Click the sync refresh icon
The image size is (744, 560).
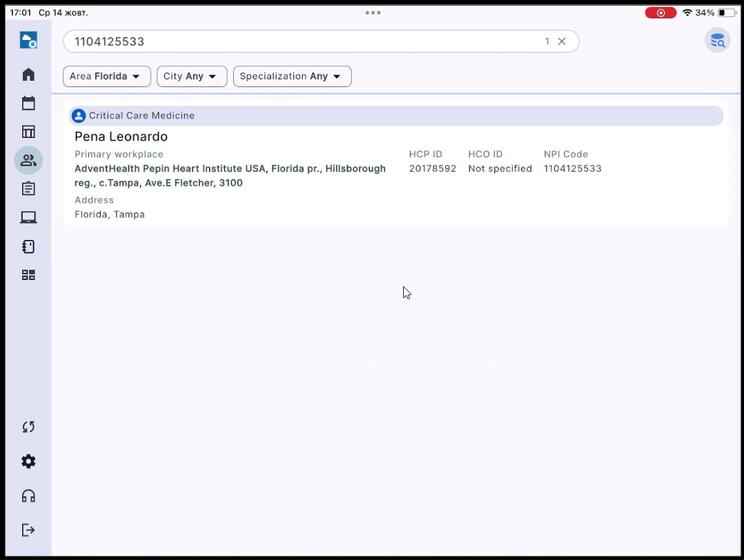click(28, 427)
